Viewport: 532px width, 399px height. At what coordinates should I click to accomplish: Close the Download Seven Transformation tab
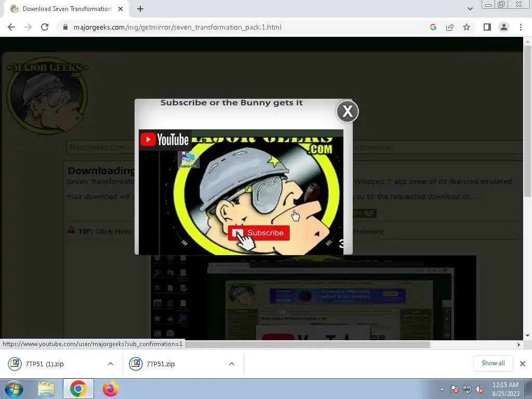120,9
